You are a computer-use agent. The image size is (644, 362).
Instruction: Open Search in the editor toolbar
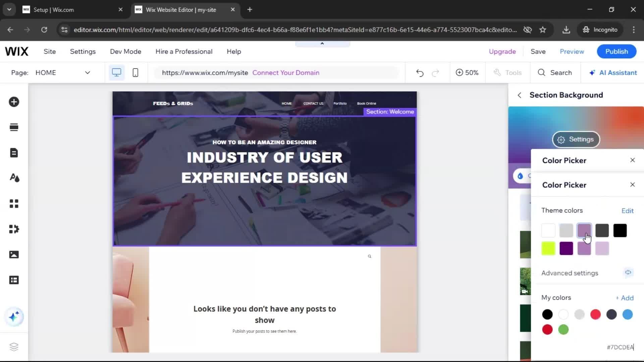pos(555,73)
